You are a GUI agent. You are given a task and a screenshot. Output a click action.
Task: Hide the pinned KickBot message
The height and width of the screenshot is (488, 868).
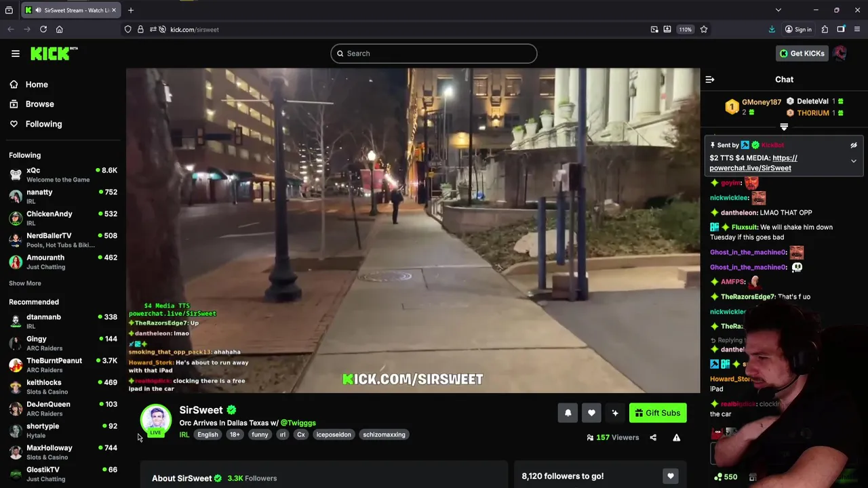(x=854, y=145)
